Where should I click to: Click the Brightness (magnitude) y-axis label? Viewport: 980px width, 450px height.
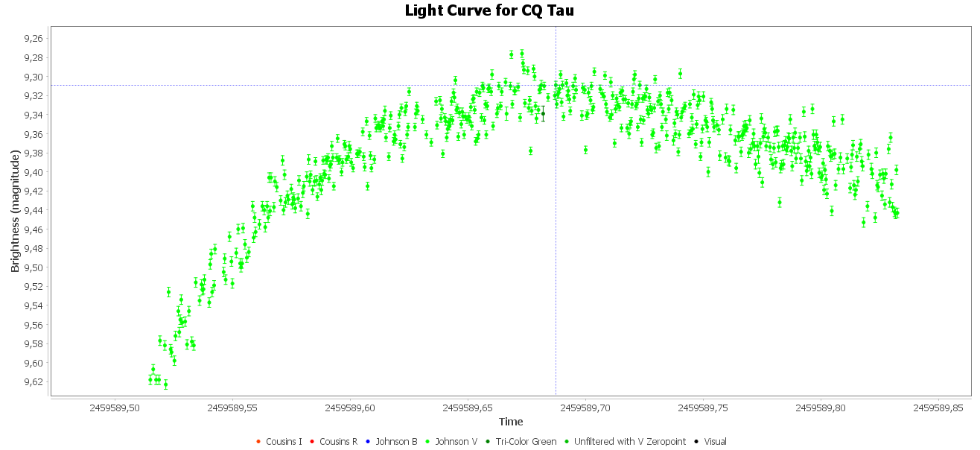click(x=15, y=211)
